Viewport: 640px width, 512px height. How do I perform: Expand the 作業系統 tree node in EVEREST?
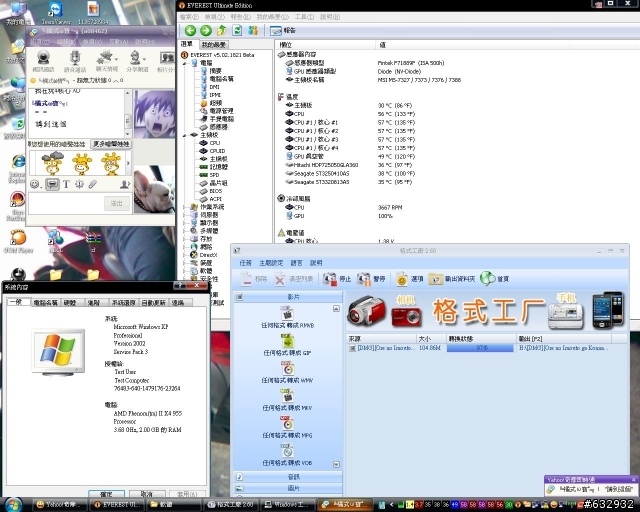coord(184,207)
